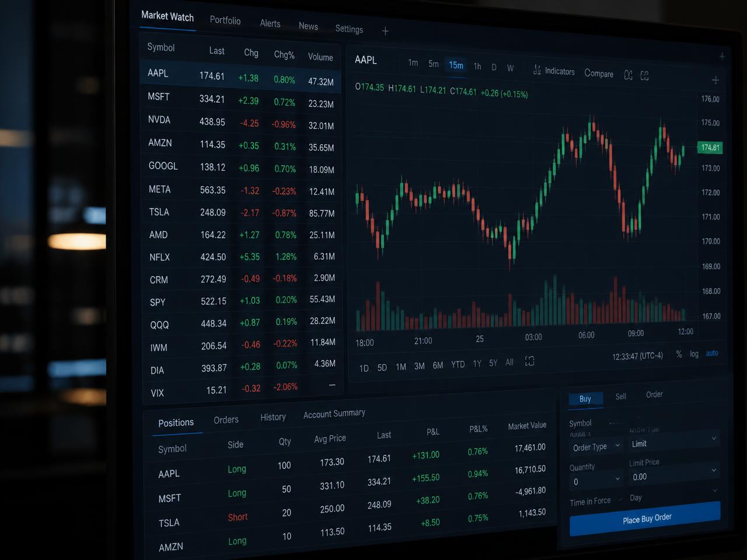Select the SPY watchlist row
The height and width of the screenshot is (560, 747).
pos(242,302)
